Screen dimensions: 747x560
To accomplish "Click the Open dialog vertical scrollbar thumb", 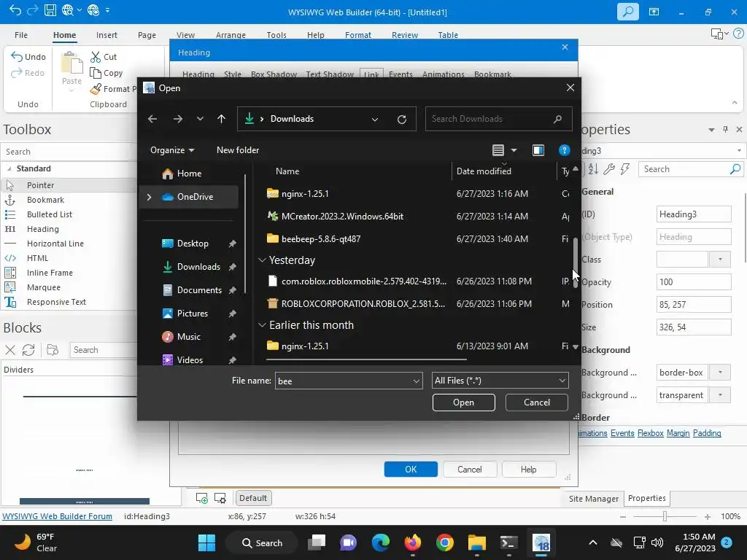I will pos(576,262).
